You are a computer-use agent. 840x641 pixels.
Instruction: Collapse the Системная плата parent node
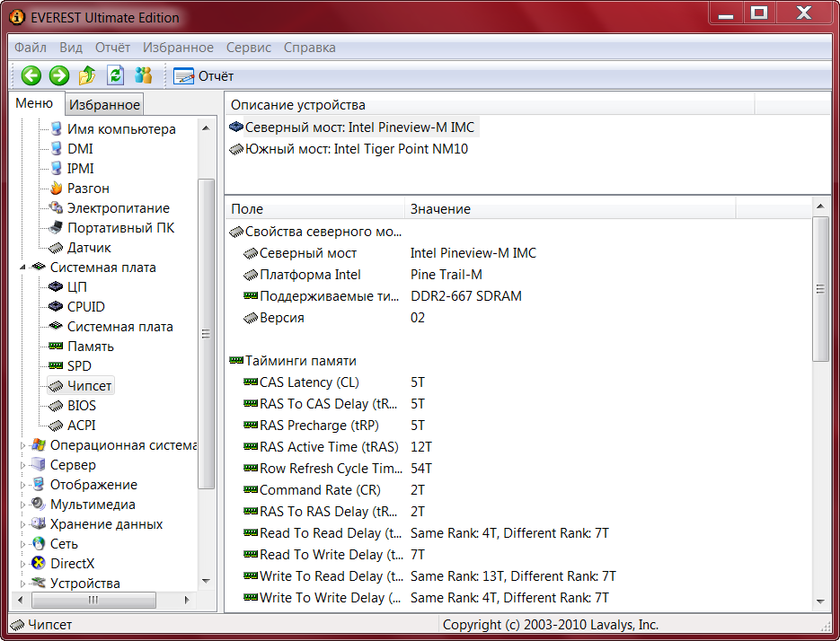coord(22,268)
